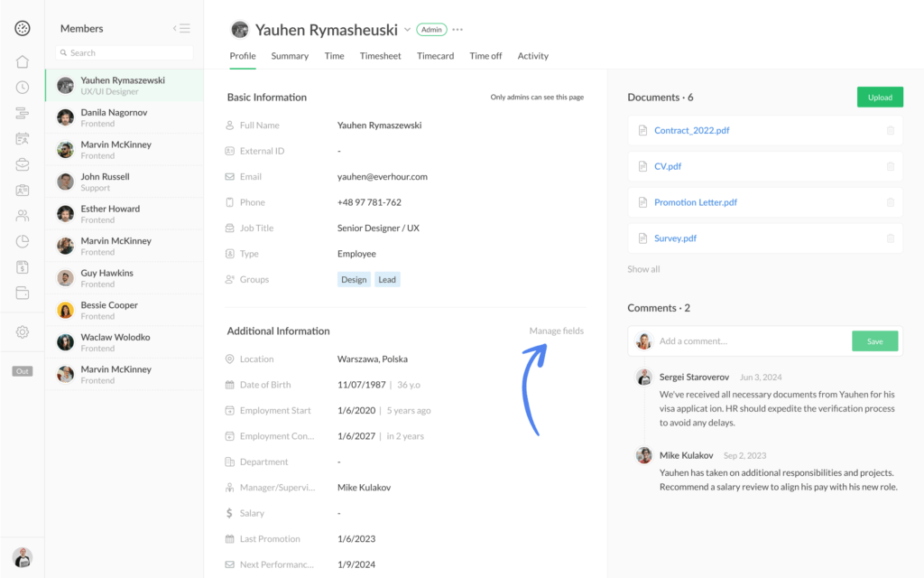This screenshot has width=924, height=578.
Task: Show all documents in the list
Action: coord(643,268)
